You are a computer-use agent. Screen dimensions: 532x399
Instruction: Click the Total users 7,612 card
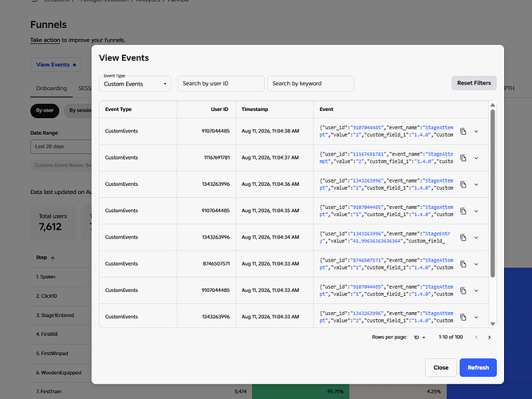click(53, 223)
